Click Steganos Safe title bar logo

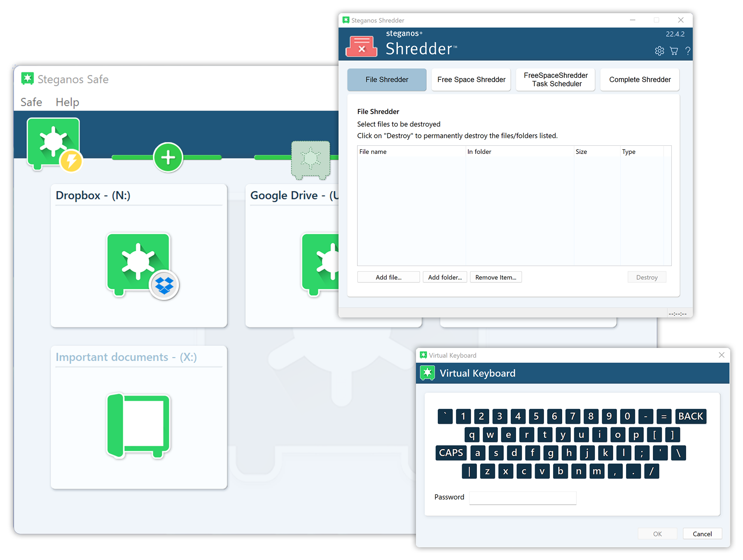(28, 78)
